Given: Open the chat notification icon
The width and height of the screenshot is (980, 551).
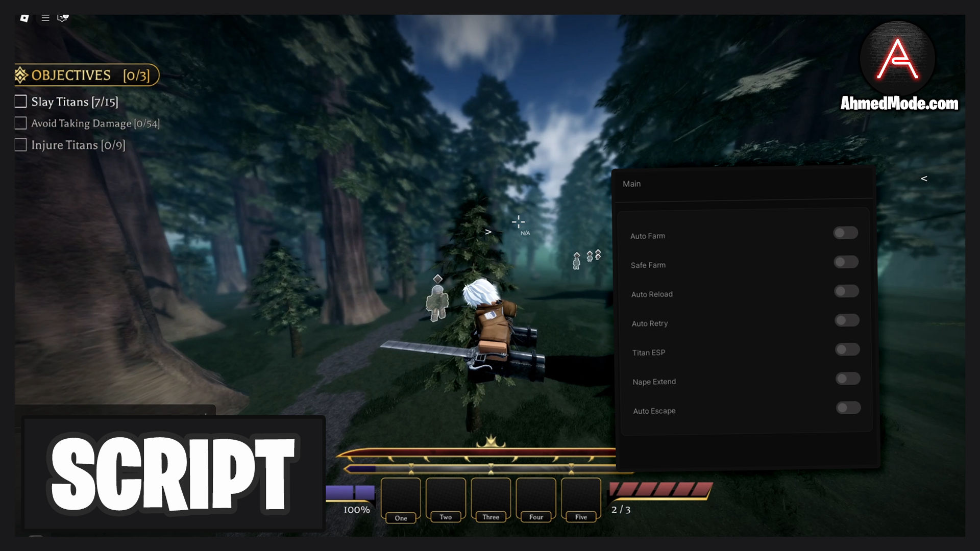Looking at the screenshot, I should [x=63, y=18].
